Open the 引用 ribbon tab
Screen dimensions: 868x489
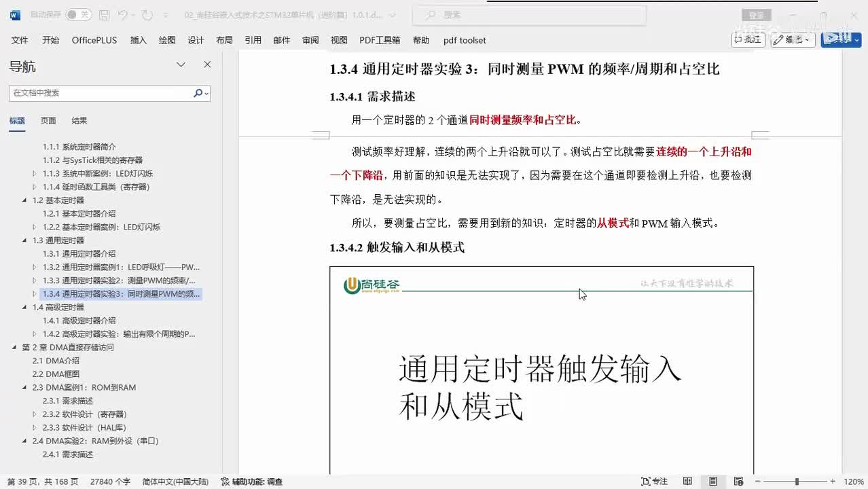point(253,40)
